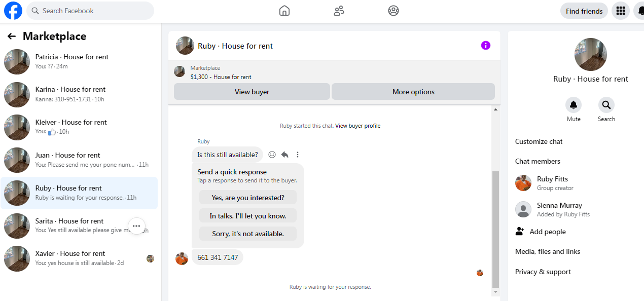
Task: React with the emoji icon on message
Action: [x=272, y=155]
